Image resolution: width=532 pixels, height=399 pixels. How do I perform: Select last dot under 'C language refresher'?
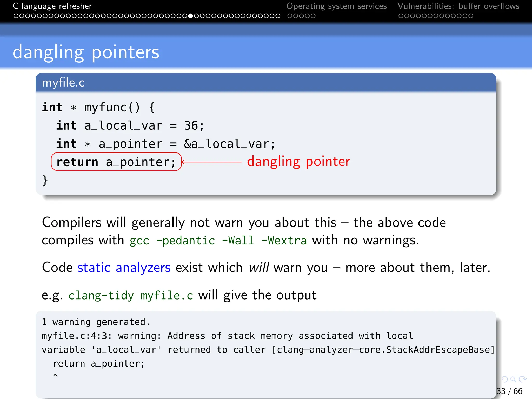[278, 16]
